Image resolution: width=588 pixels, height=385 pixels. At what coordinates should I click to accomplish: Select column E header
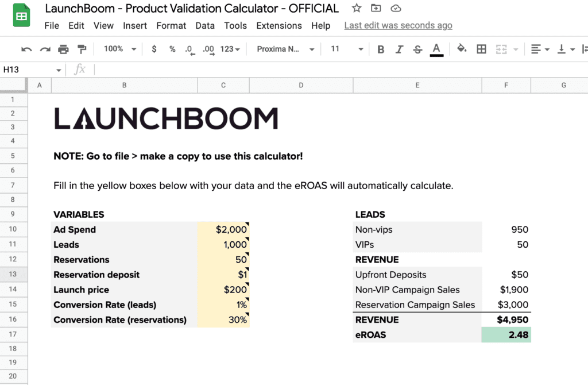417,85
